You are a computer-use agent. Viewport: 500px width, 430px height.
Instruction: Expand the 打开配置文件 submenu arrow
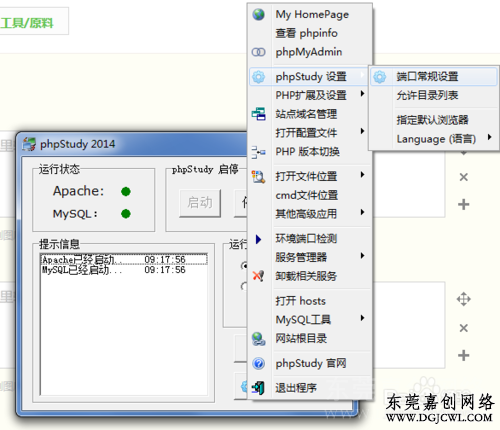click(362, 131)
